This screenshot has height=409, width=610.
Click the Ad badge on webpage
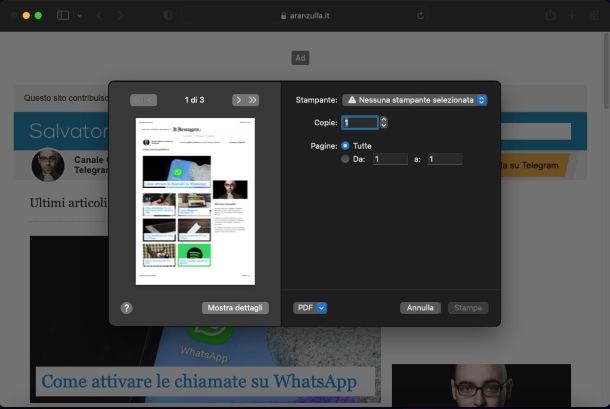click(x=300, y=58)
